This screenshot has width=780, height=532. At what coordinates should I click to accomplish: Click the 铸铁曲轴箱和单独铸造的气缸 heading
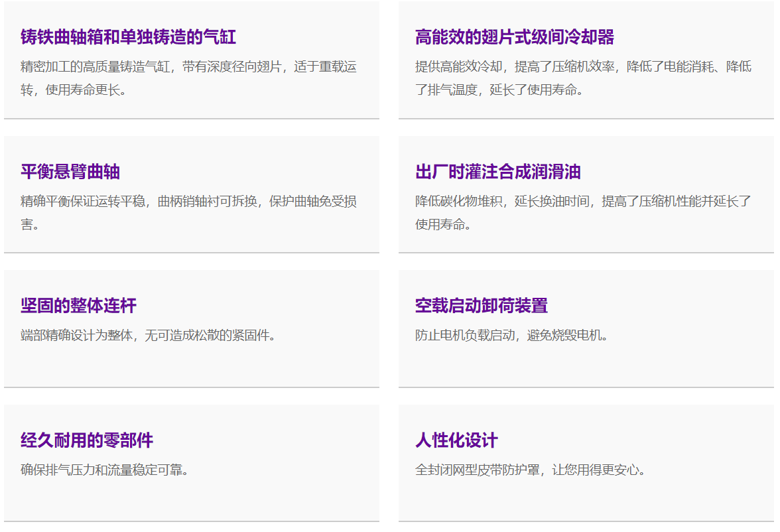(x=128, y=37)
